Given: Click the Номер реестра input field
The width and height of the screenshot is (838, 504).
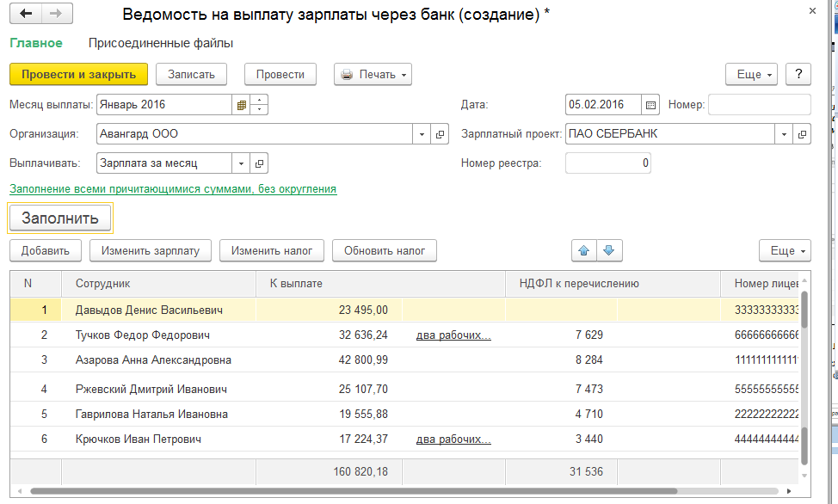Looking at the screenshot, I should point(608,163).
